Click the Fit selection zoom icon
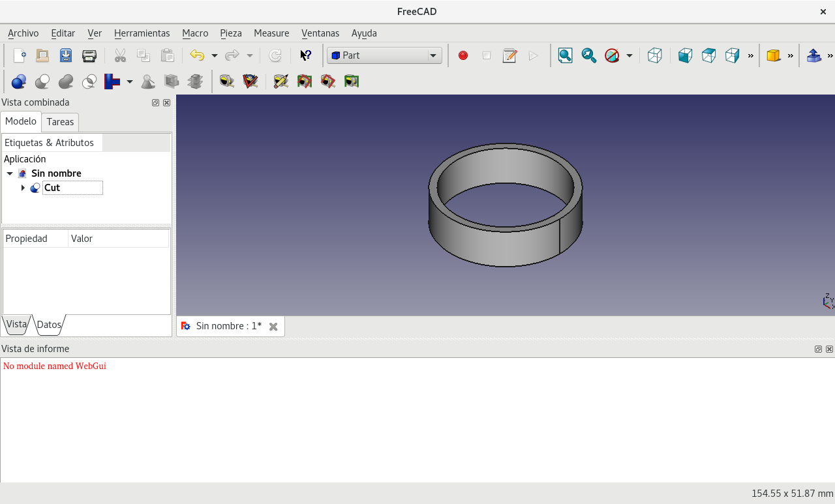The width and height of the screenshot is (835, 504). click(589, 55)
